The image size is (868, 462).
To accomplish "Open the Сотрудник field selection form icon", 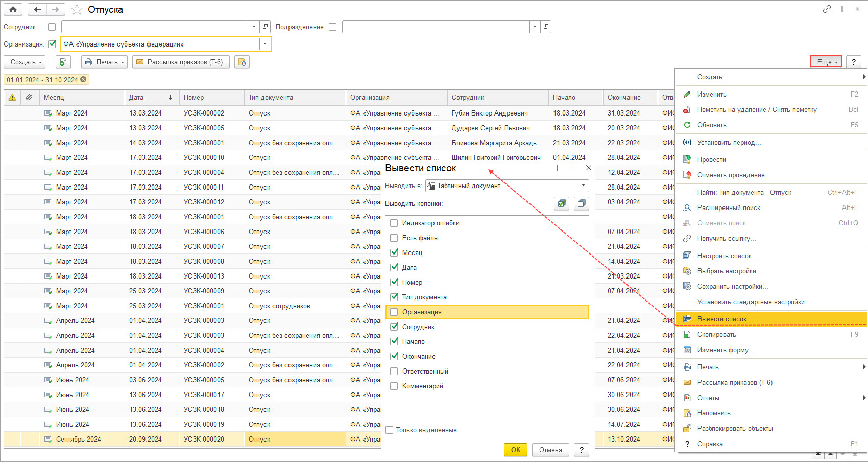I will (265, 27).
